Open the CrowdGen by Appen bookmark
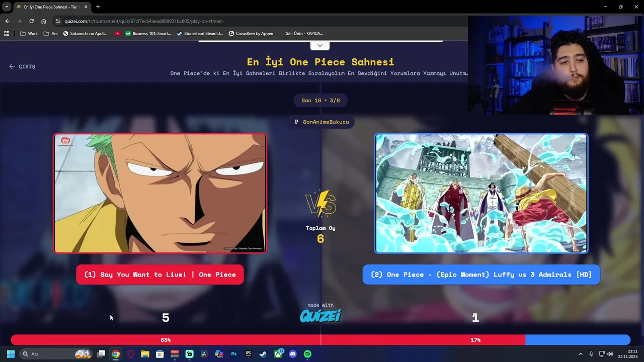 click(x=251, y=34)
